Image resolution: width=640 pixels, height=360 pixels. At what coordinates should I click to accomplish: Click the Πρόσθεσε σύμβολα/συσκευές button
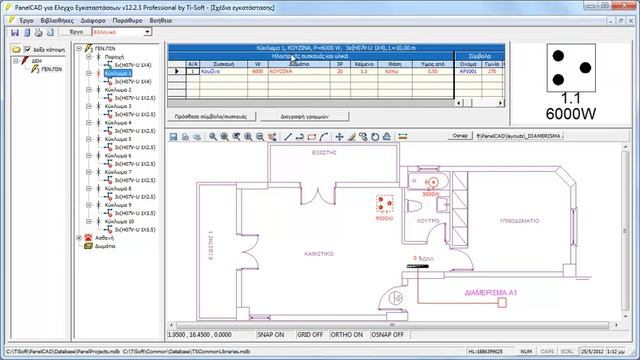(x=211, y=116)
